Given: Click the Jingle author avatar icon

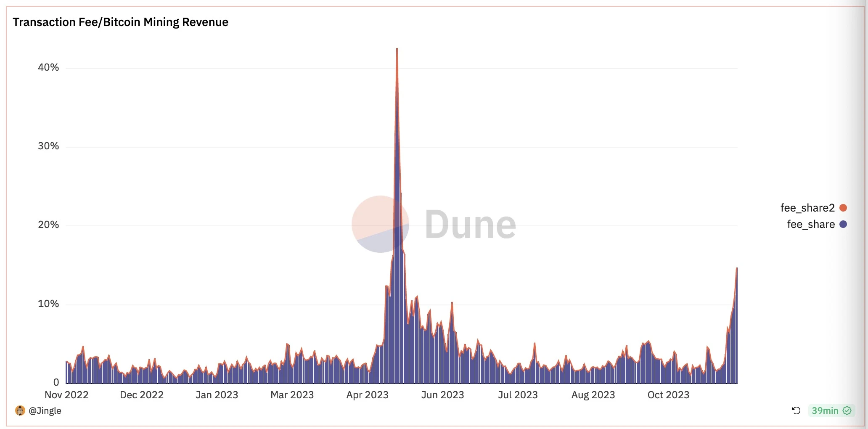Looking at the screenshot, I should (x=20, y=410).
